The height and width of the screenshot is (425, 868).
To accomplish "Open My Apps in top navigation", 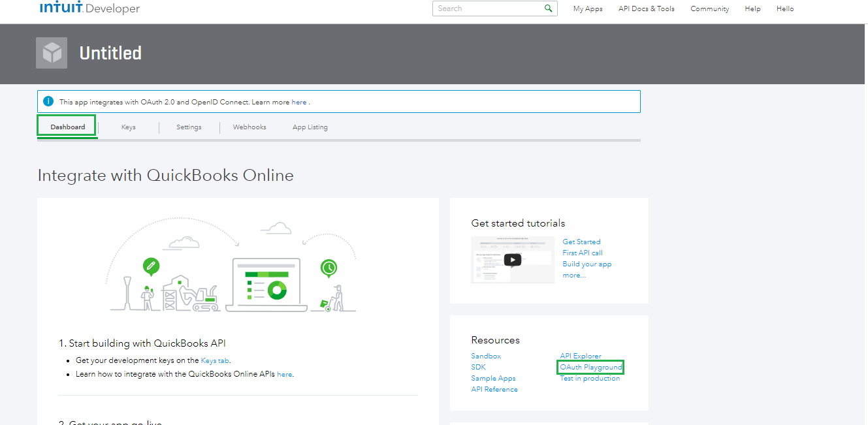I will [588, 9].
